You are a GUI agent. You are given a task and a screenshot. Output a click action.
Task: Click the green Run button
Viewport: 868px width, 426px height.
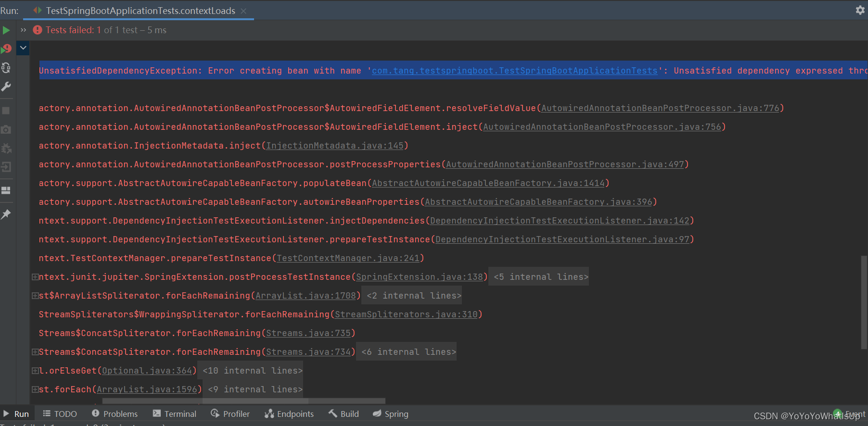[6, 30]
